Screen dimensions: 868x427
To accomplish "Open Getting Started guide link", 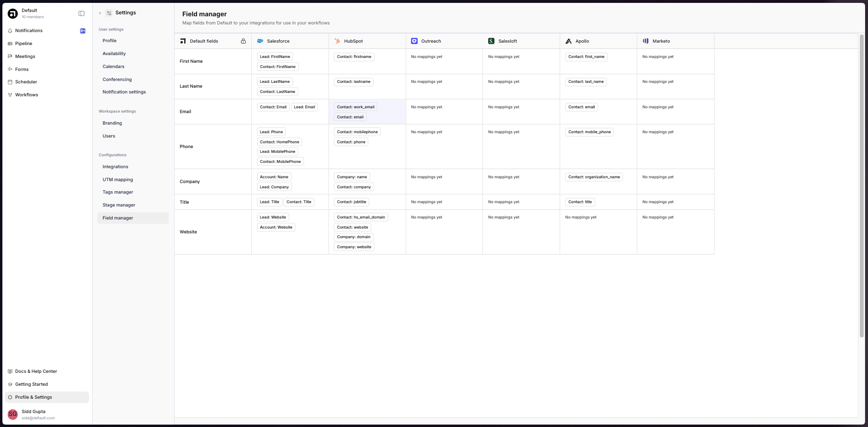I will [x=47, y=384].
